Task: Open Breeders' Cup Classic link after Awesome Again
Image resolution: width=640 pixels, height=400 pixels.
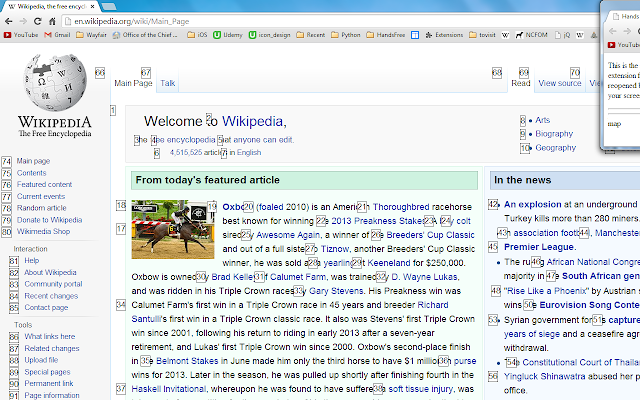Action: pos(430,235)
